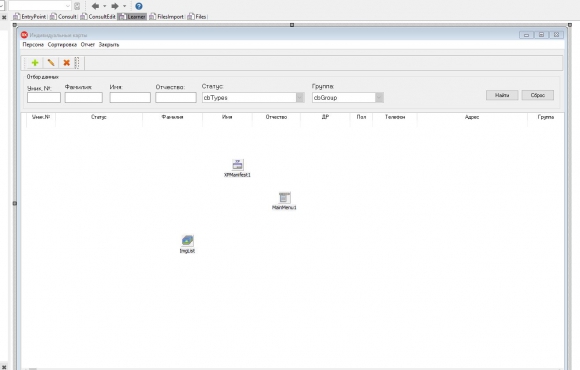Image resolution: width=580 pixels, height=370 pixels.
Task: Click the Найти button
Action: pyautogui.click(x=502, y=95)
